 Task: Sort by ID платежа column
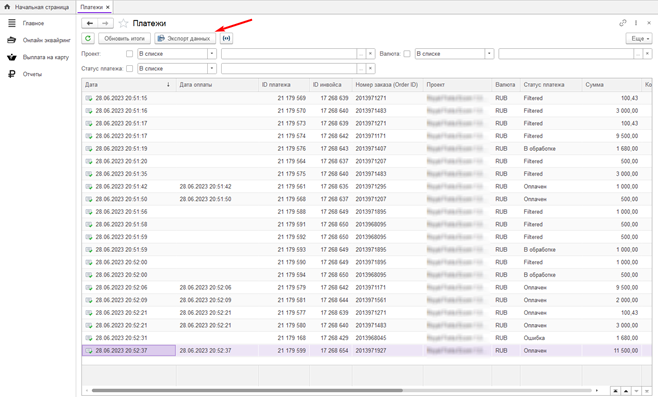[284, 85]
